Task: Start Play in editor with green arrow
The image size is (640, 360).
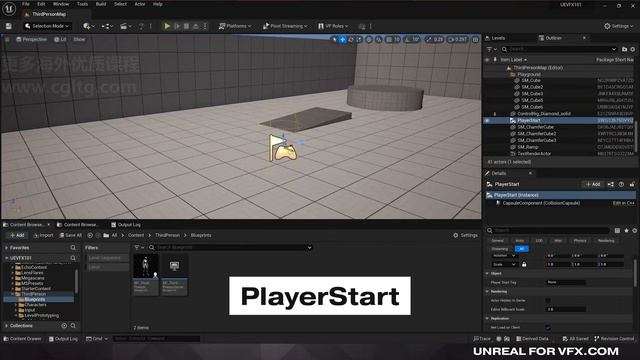Action: (x=167, y=26)
